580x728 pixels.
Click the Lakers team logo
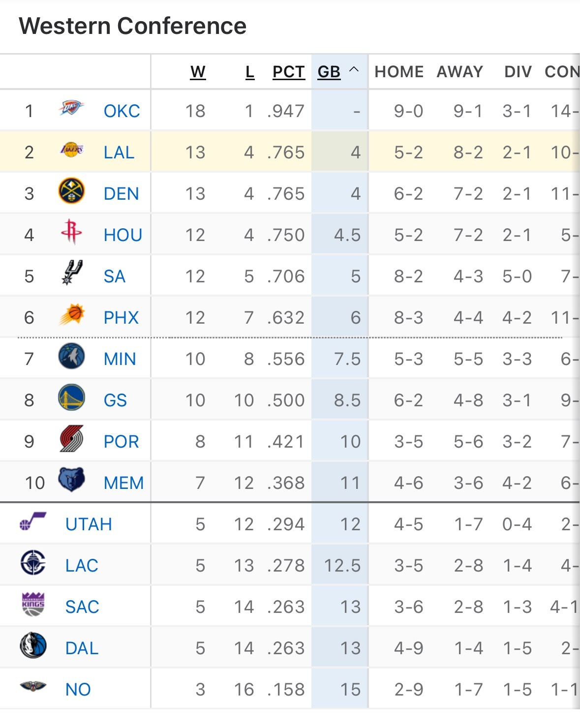[x=71, y=150]
